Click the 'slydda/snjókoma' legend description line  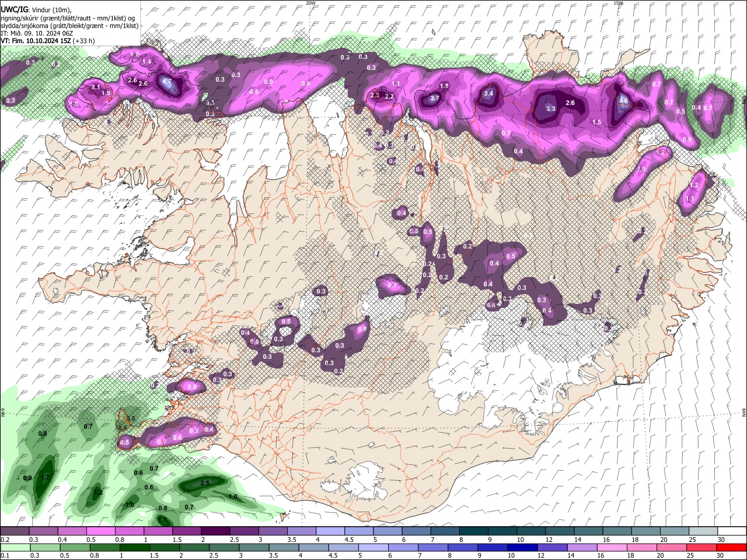point(69,26)
